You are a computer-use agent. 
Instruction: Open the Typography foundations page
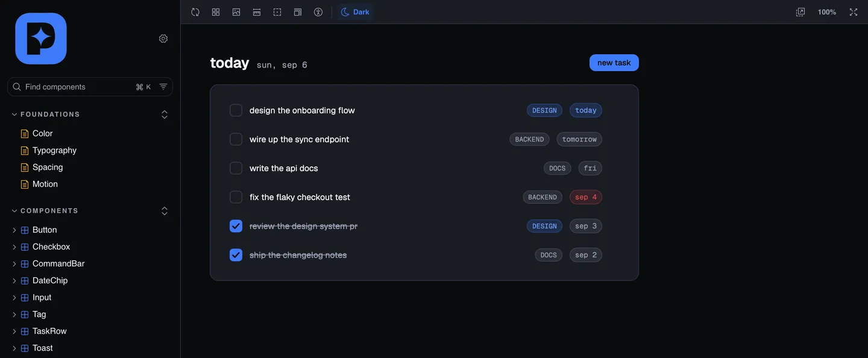point(54,151)
